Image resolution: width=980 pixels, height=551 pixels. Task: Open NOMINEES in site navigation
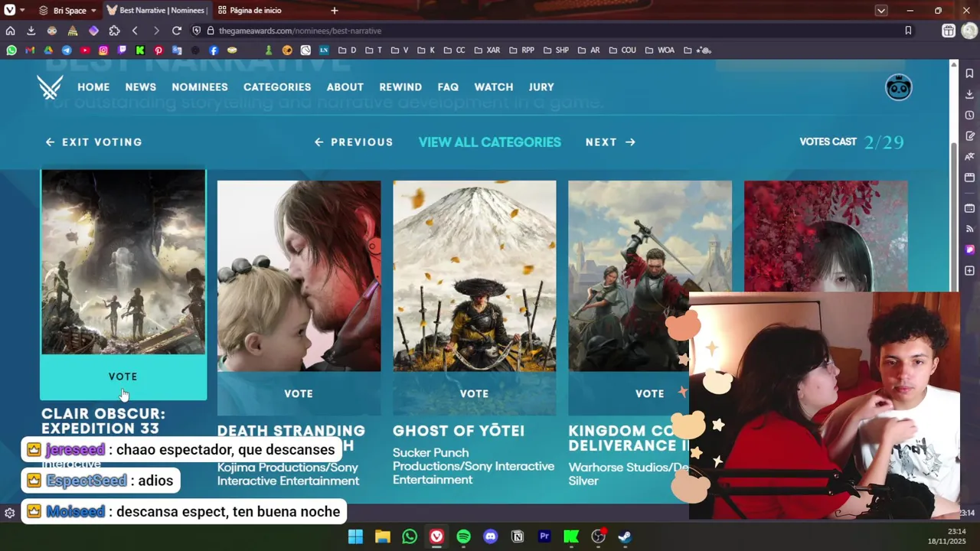(x=200, y=87)
